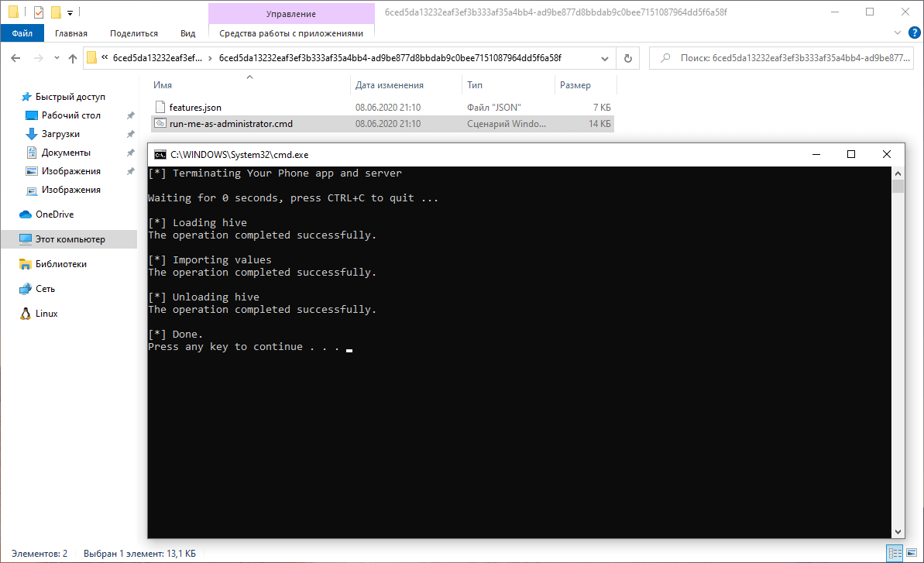924x563 pixels.
Task: Open the address bar history dropdown
Action: tap(604, 57)
